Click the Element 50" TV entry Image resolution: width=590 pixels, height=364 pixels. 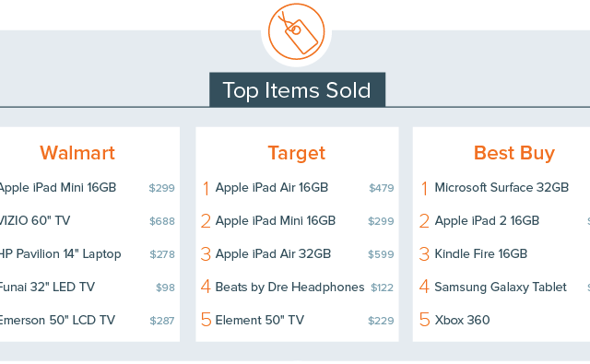tap(260, 321)
